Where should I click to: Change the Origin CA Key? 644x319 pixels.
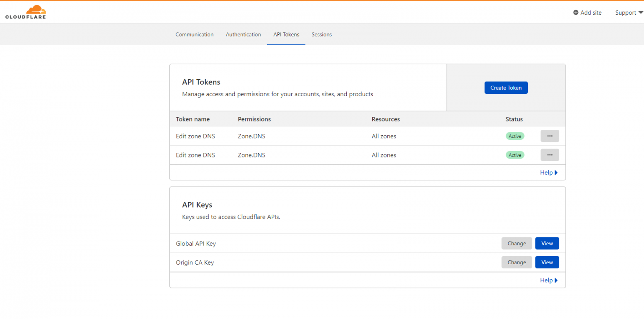[517, 262]
